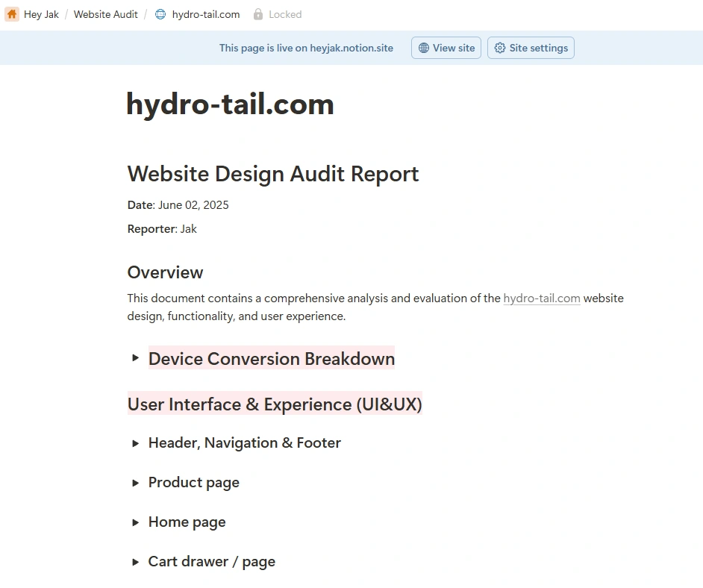Expand Header, Navigation & Footer toggle arrow
The image size is (703, 588).
pyautogui.click(x=135, y=444)
